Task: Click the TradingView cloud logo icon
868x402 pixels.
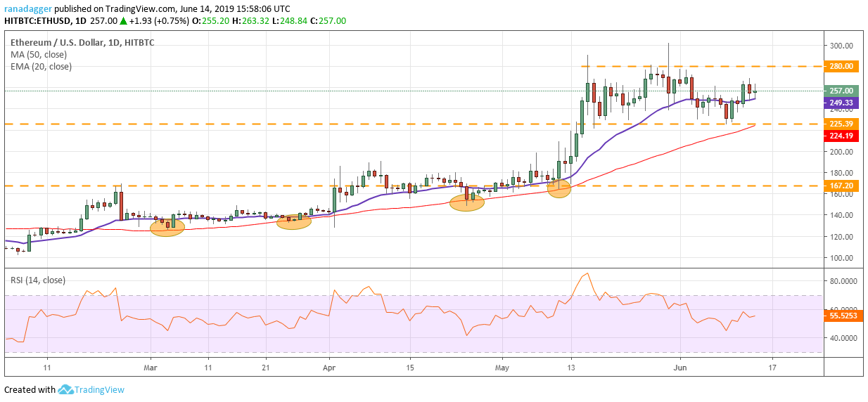Action: 66,389
